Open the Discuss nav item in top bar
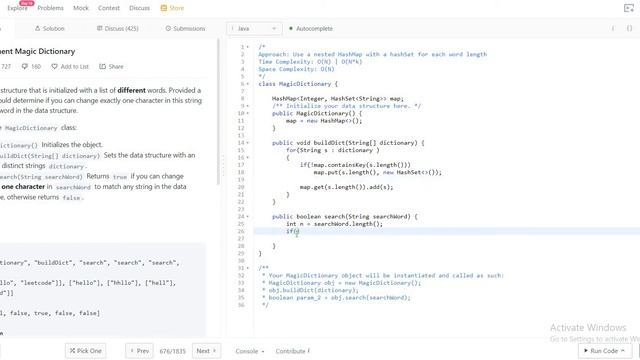 click(x=139, y=8)
